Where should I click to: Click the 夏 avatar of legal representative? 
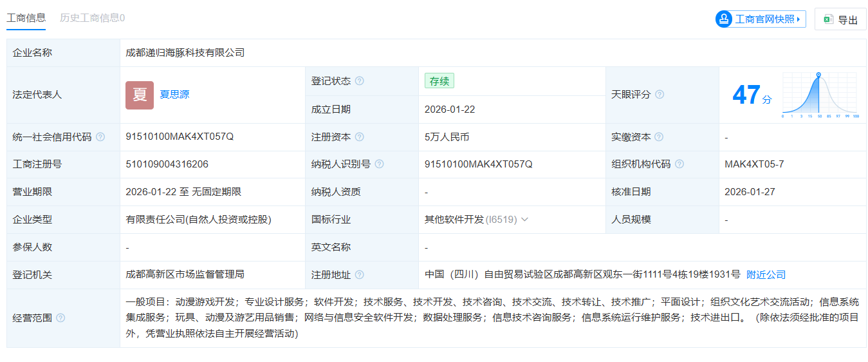pos(140,95)
